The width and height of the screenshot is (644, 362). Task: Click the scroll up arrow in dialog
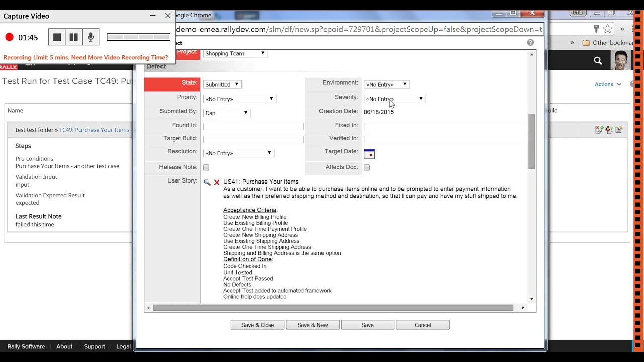[532, 54]
